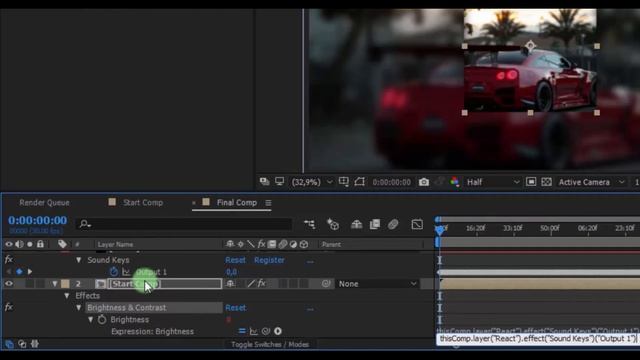Collapse the Sound Keys effect group
Screen dimensions: 640x360
(78, 260)
